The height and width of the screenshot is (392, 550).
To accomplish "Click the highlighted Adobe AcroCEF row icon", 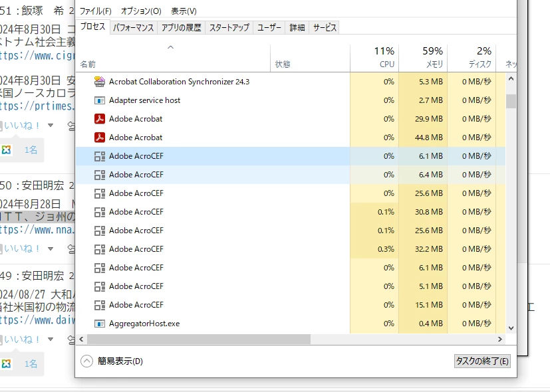I will (x=100, y=156).
